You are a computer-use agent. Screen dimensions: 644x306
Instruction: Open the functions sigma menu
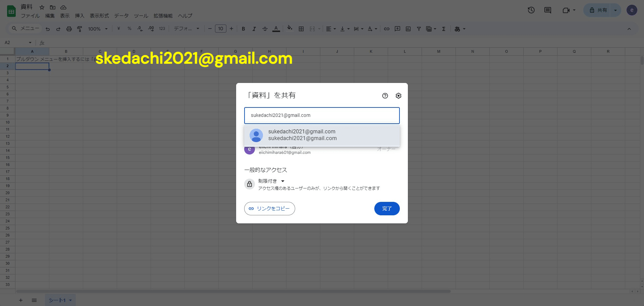pos(444,29)
